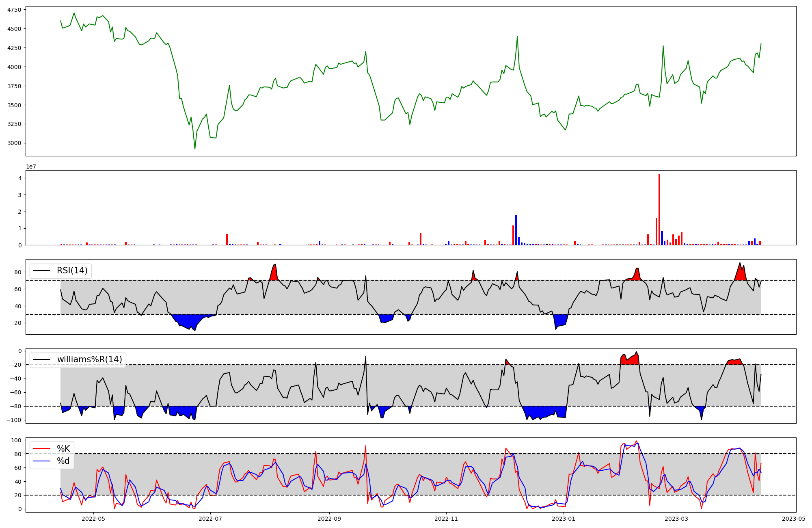Select the tallest red volume bar
The width and height of the screenshot is (812, 528).
pos(659,209)
